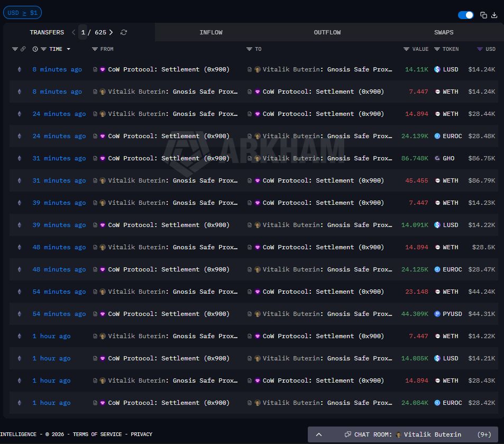Click the copy icon near the toggle
Image resolution: width=504 pixels, height=444 pixels.
483,15
